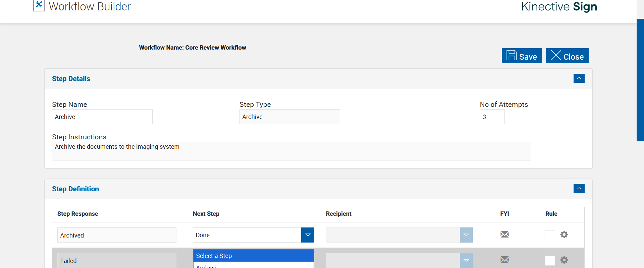This screenshot has height=268, width=644.
Task: Click FYI envelope icon for Failed row
Action: 504,260
